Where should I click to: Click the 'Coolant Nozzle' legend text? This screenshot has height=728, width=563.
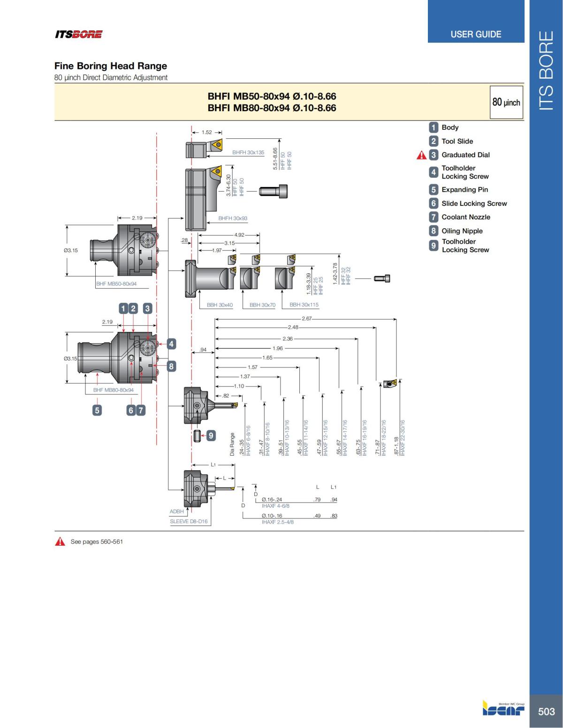(466, 217)
